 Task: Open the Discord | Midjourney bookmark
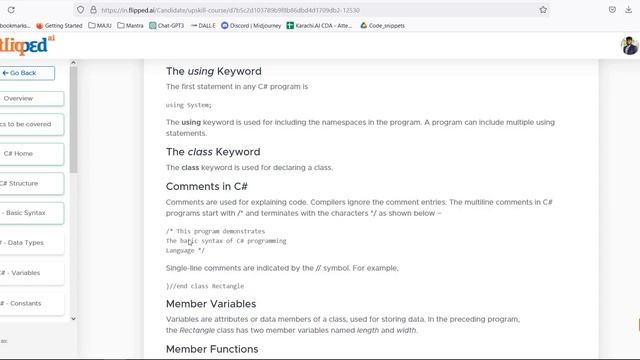coord(251,25)
